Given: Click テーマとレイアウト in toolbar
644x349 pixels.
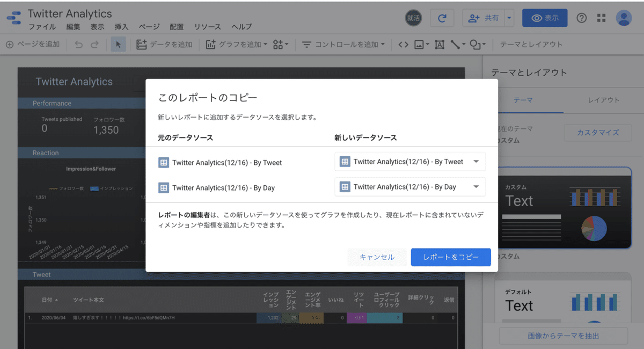Looking at the screenshot, I should pos(531,45).
